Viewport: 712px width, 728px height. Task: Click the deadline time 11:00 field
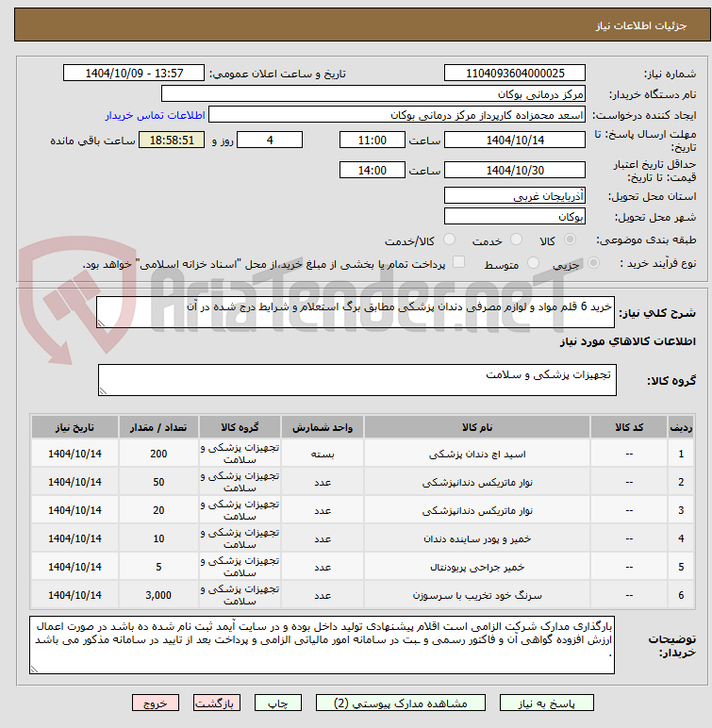tap(372, 140)
